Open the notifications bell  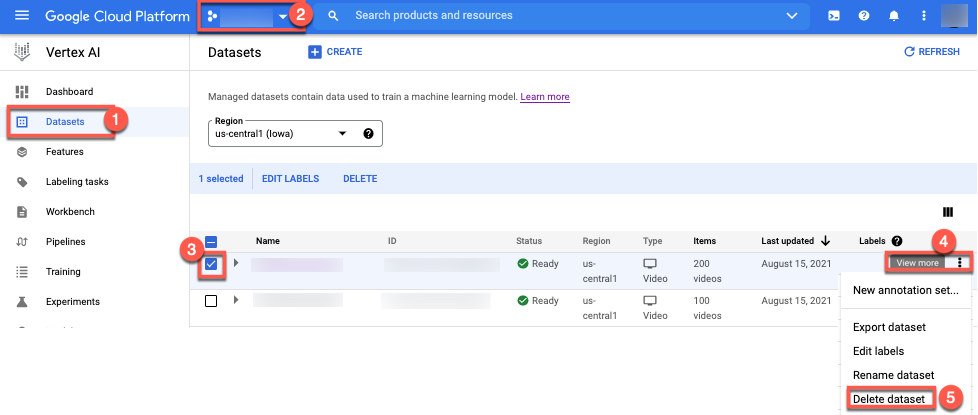click(894, 16)
